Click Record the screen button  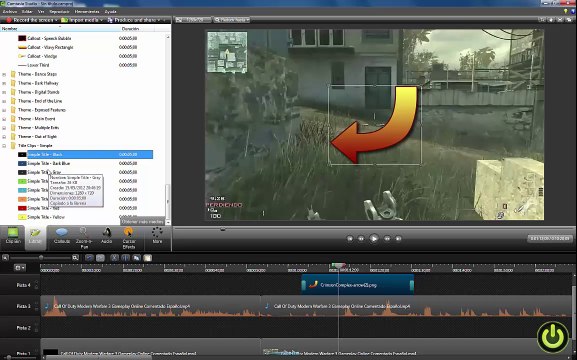click(x=30, y=20)
